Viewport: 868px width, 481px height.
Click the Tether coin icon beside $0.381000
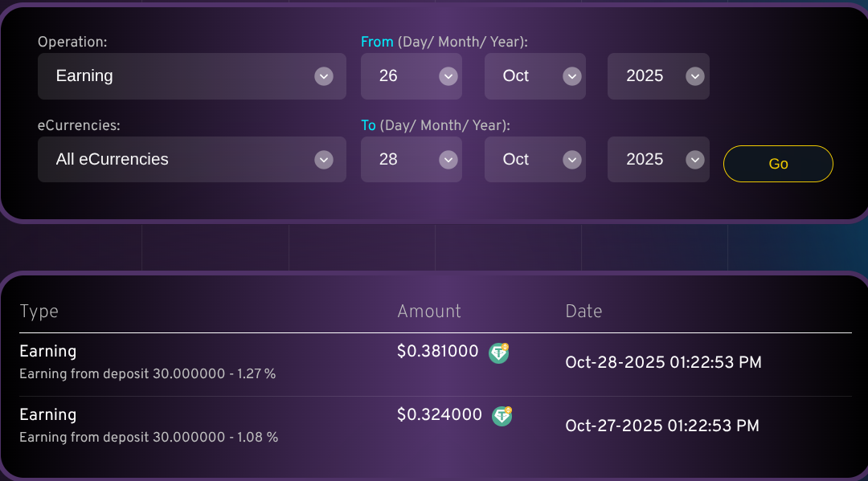pos(499,353)
